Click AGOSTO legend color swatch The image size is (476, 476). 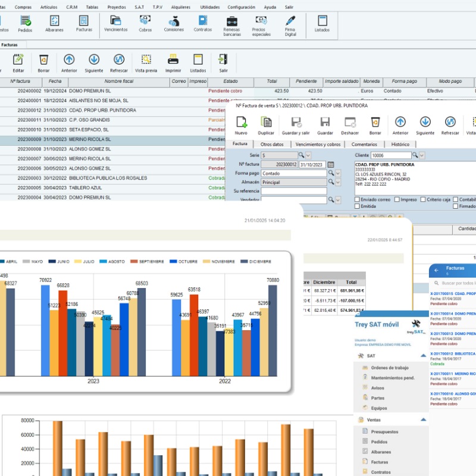coord(103,261)
